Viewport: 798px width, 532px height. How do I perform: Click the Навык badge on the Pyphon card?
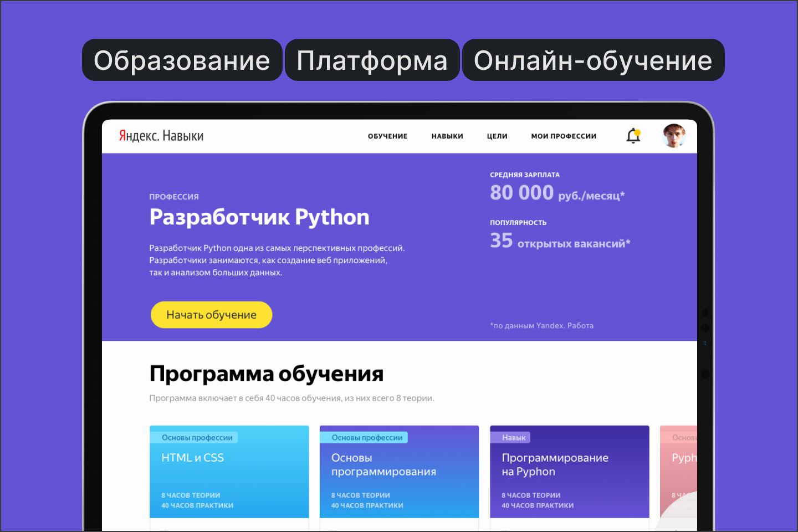[511, 437]
